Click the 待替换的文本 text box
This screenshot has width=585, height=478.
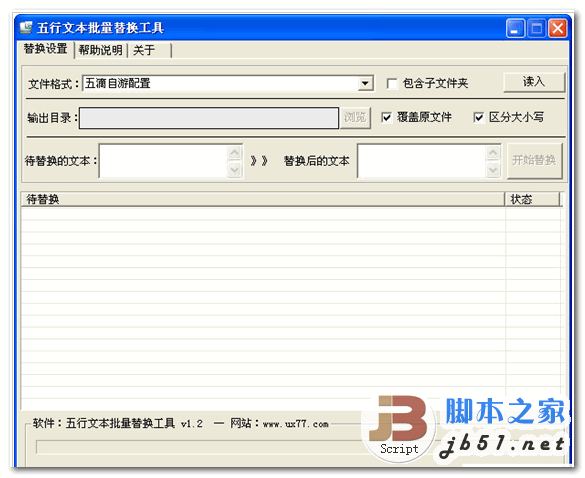coord(163,161)
